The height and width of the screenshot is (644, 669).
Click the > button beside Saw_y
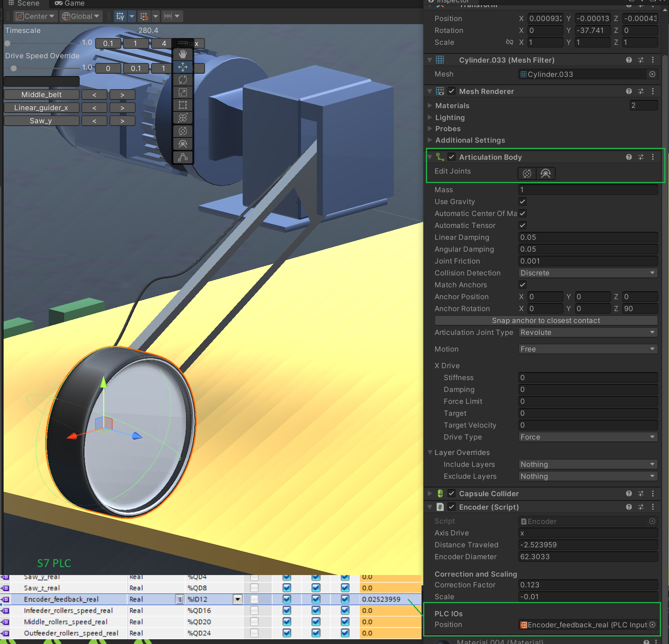123,121
